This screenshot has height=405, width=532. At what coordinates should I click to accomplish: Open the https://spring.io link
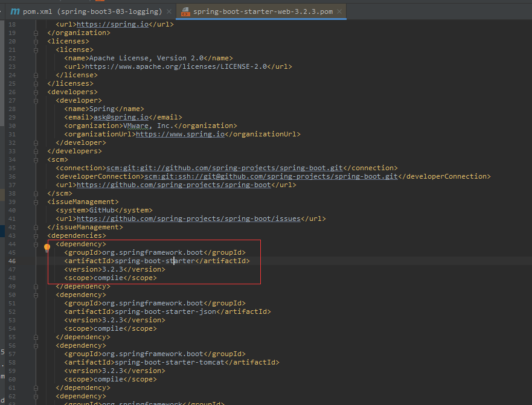[x=113, y=24]
